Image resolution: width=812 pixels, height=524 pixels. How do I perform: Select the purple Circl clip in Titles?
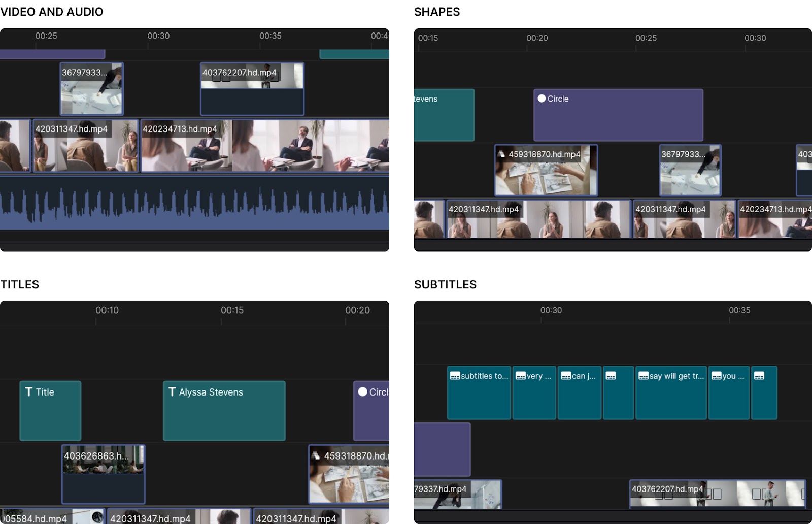[x=371, y=411]
